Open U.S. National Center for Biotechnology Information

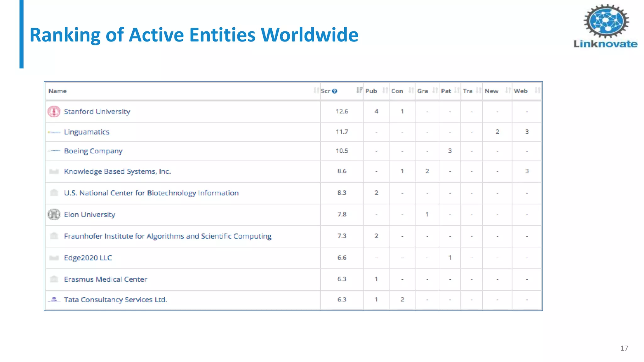coord(151,193)
